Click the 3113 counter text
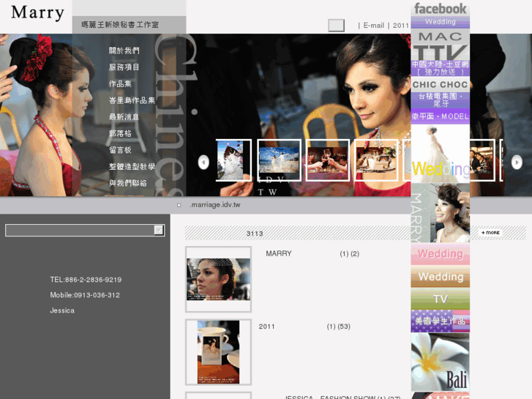Viewport: 532px width, 399px height. pyautogui.click(x=255, y=234)
